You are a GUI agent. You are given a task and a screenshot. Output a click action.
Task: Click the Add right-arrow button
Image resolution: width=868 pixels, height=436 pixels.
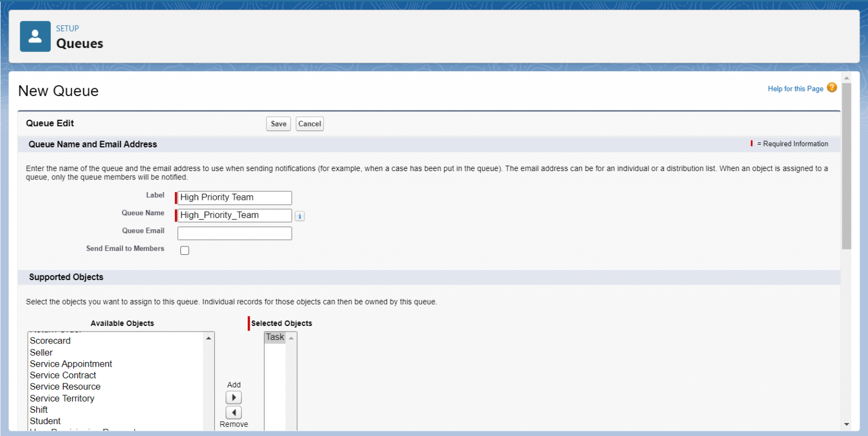tap(233, 397)
